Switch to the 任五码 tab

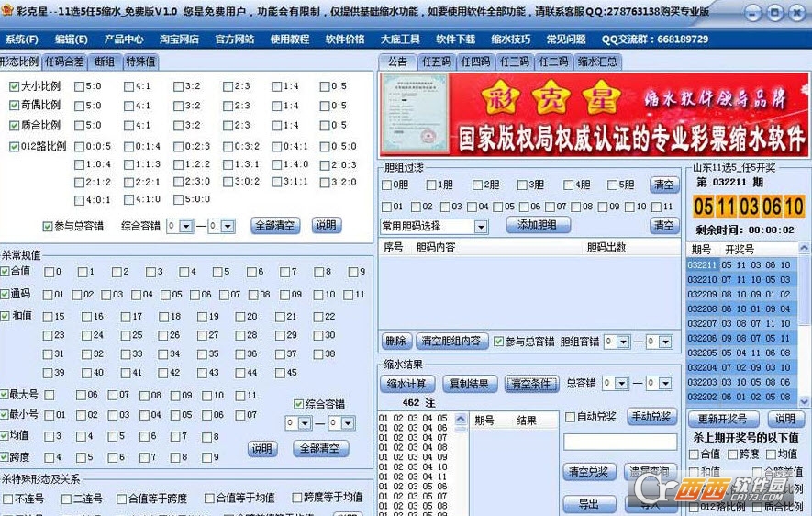coord(436,62)
